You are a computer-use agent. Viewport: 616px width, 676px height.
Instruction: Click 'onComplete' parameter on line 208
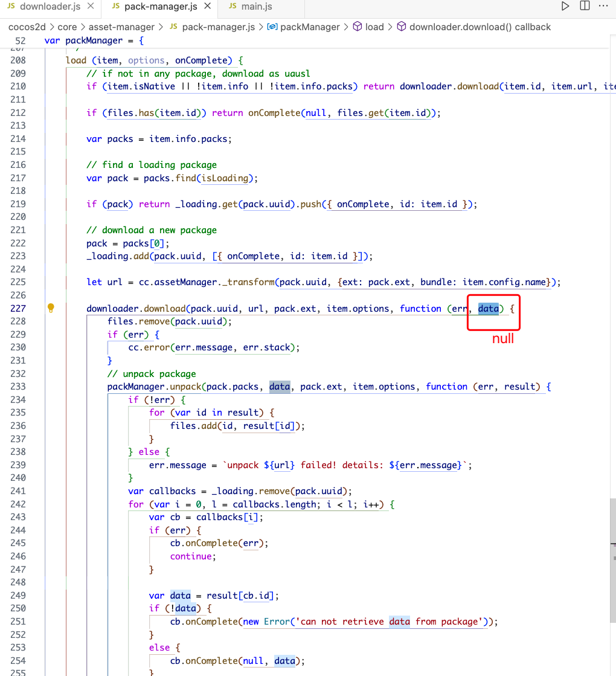(201, 60)
